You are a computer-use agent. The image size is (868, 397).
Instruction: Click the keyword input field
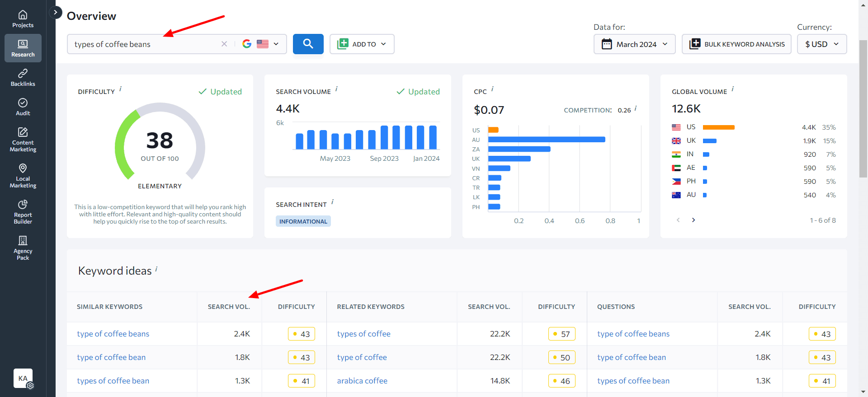click(145, 44)
